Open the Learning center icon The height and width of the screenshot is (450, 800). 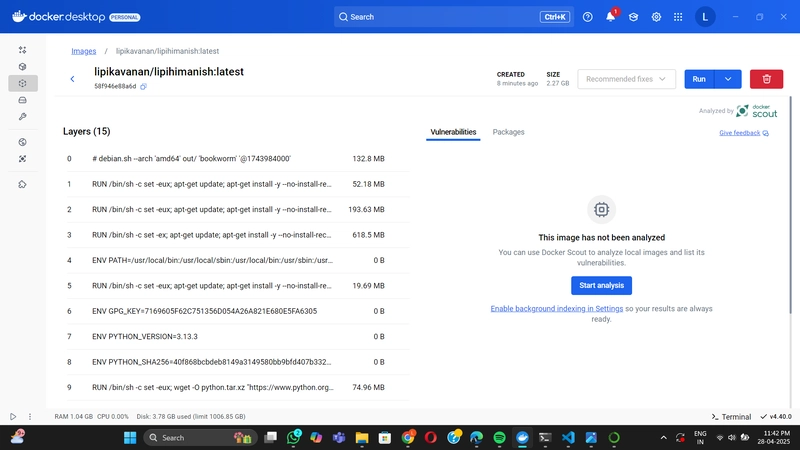click(633, 17)
